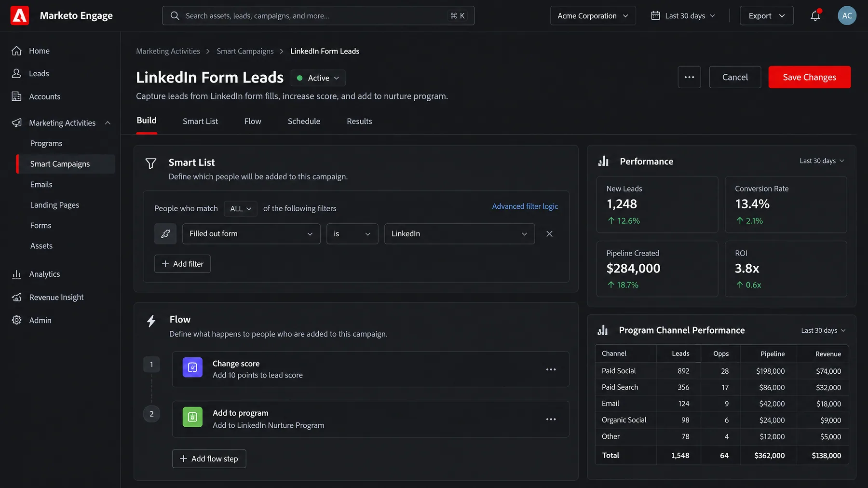
Task: Switch to the Smart List tab
Action: coord(200,122)
